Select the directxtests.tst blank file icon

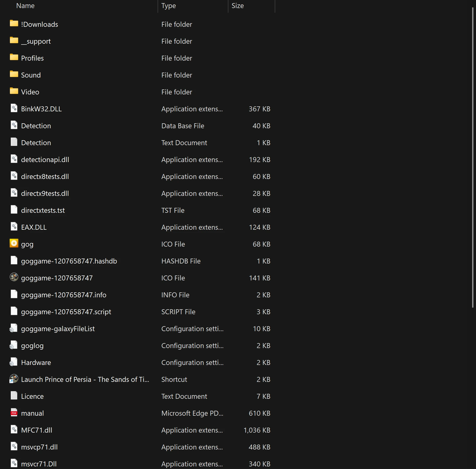click(x=14, y=210)
